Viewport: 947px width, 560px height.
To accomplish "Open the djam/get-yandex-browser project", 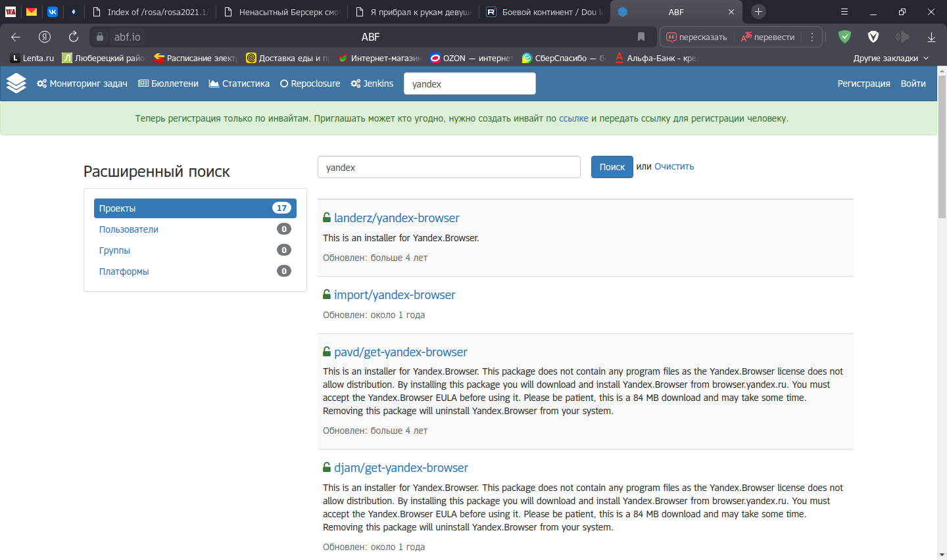I will click(401, 467).
